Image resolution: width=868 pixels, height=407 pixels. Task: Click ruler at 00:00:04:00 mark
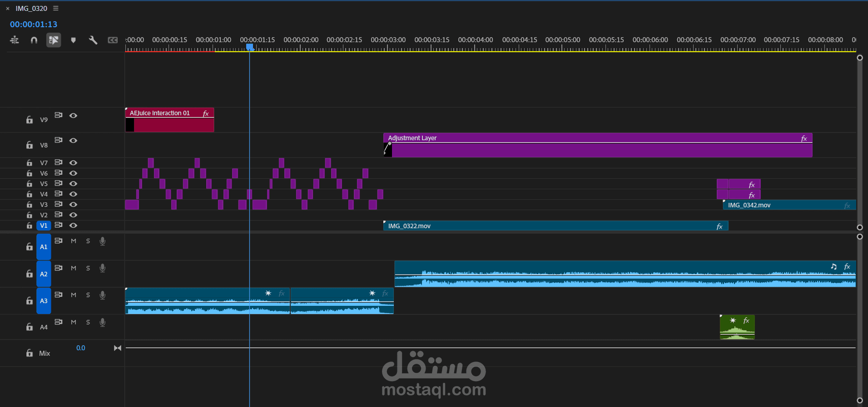coord(475,40)
